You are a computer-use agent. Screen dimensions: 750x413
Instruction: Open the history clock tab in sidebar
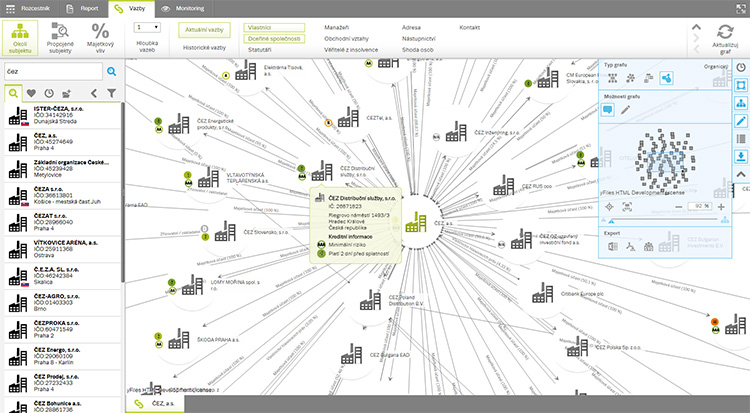49,93
